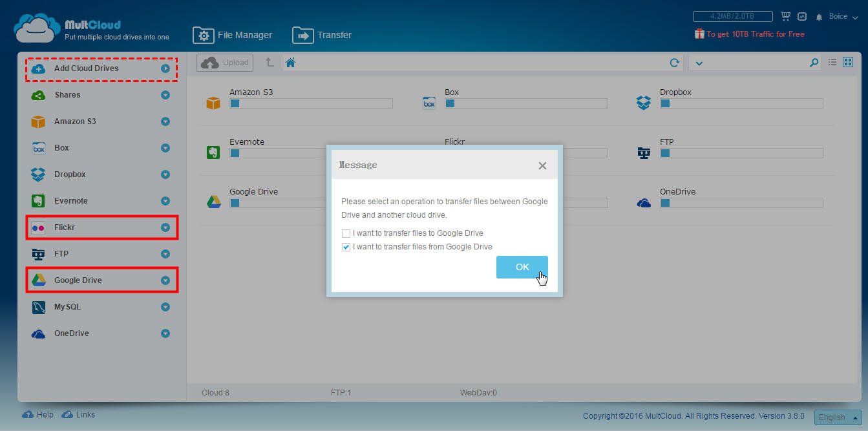Open the notifications bell

pos(819,17)
